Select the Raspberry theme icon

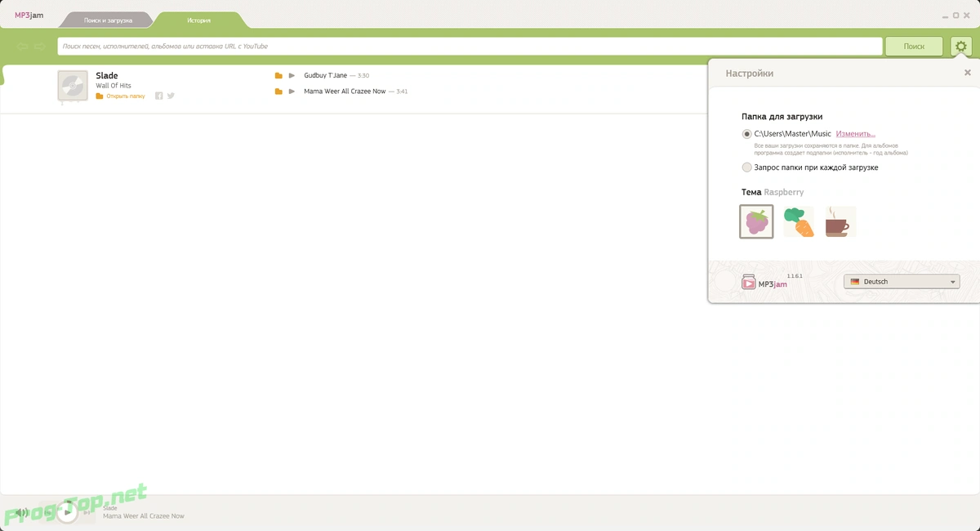(x=756, y=221)
